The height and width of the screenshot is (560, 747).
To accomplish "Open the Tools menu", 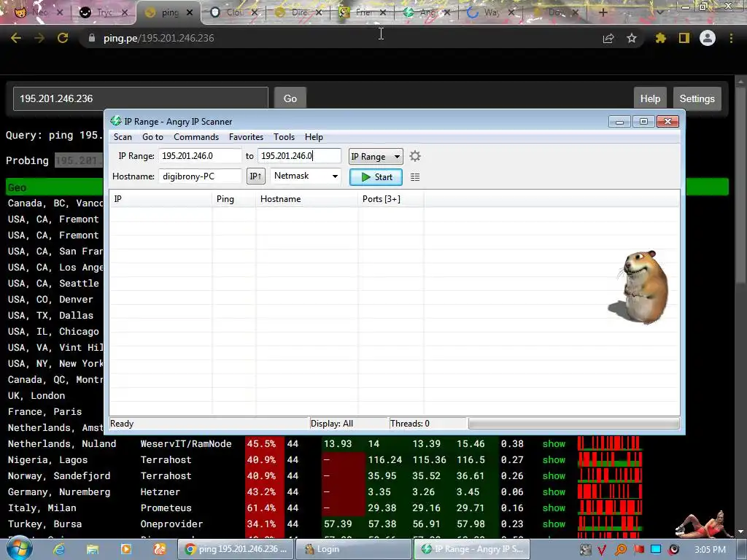I will (x=284, y=137).
